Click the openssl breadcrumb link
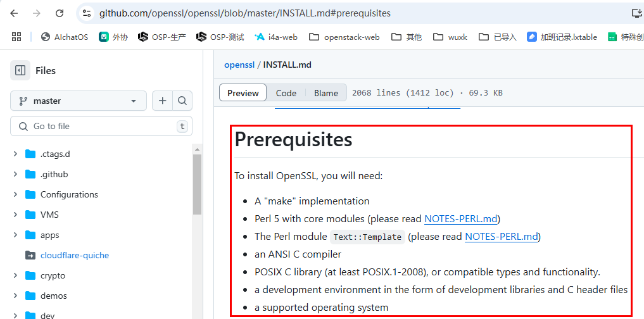The width and height of the screenshot is (644, 319). [x=239, y=65]
